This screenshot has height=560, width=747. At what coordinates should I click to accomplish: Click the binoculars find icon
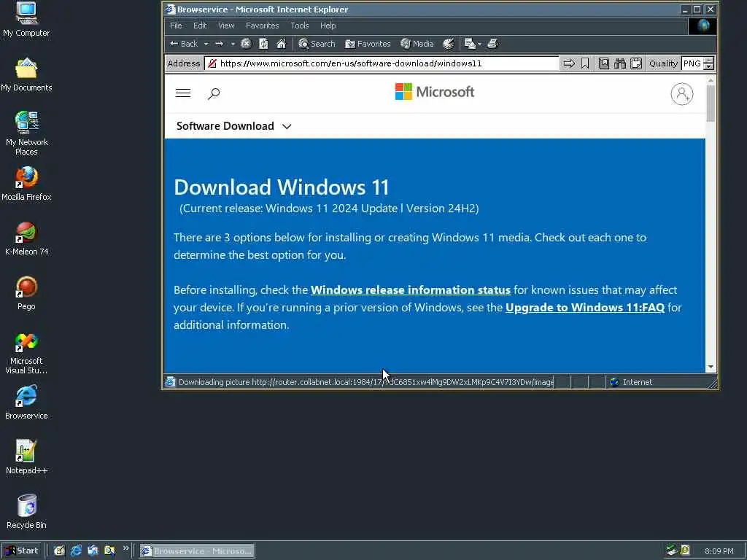[620, 63]
